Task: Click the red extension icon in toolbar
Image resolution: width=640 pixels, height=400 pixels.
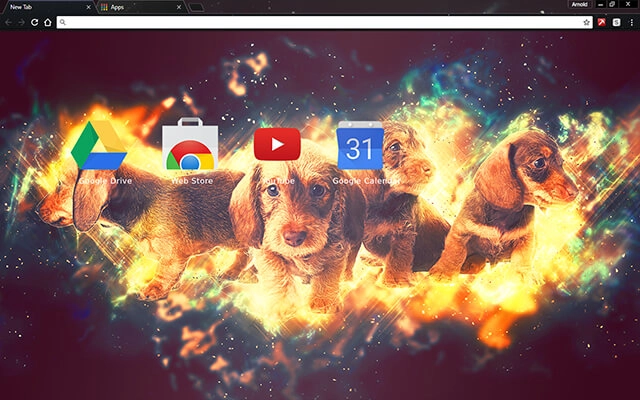Action: click(x=602, y=22)
